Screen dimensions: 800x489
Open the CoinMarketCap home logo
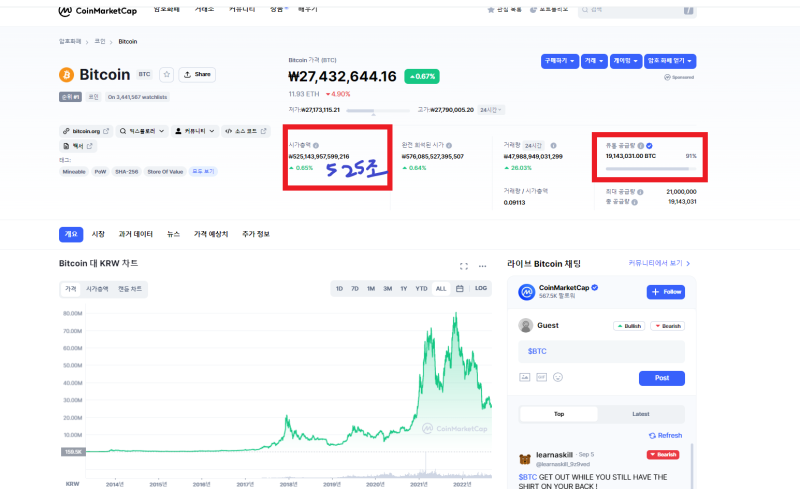tap(97, 11)
